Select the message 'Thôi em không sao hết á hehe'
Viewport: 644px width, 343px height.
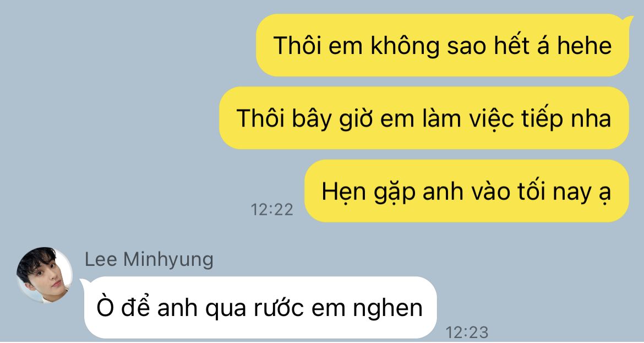coord(443,45)
